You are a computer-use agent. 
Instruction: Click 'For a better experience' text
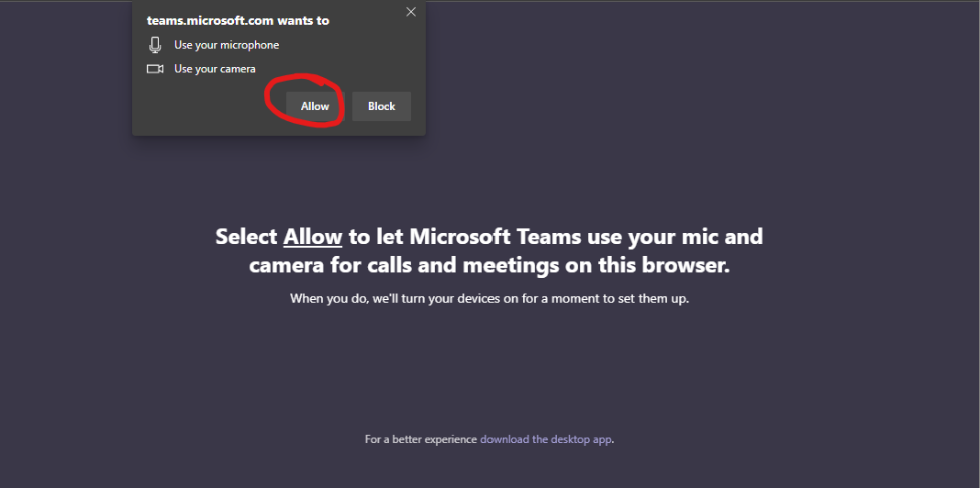pyautogui.click(x=420, y=439)
